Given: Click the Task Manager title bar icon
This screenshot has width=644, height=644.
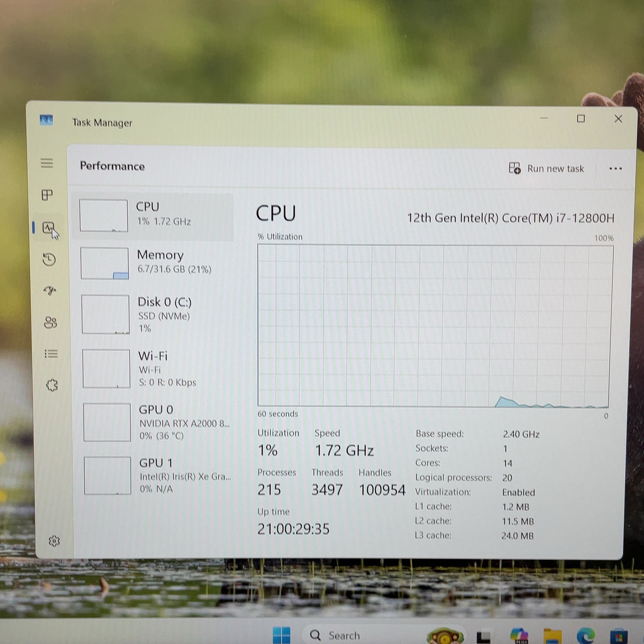Looking at the screenshot, I should (x=46, y=120).
